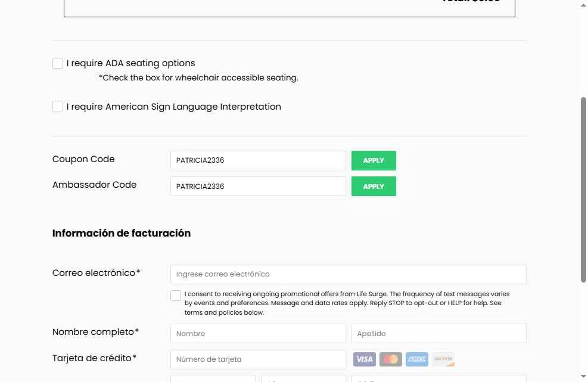Click the 'Ambassador Code' label

(x=94, y=185)
